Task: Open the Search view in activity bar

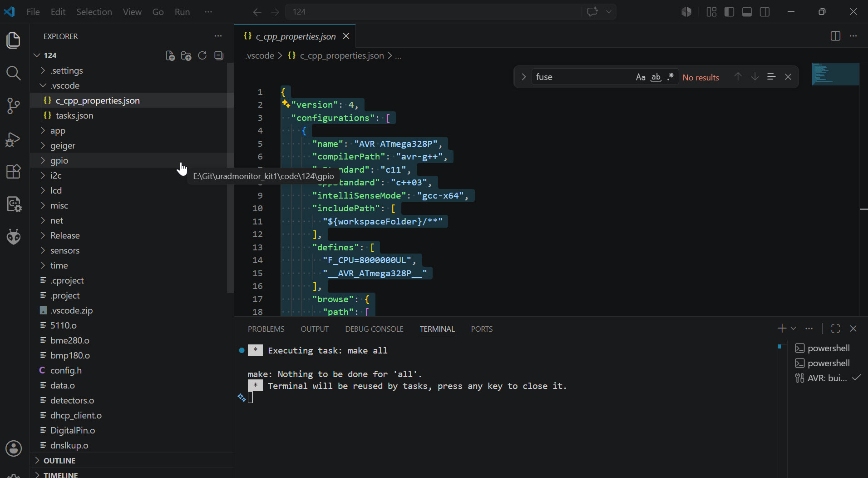Action: point(14,73)
